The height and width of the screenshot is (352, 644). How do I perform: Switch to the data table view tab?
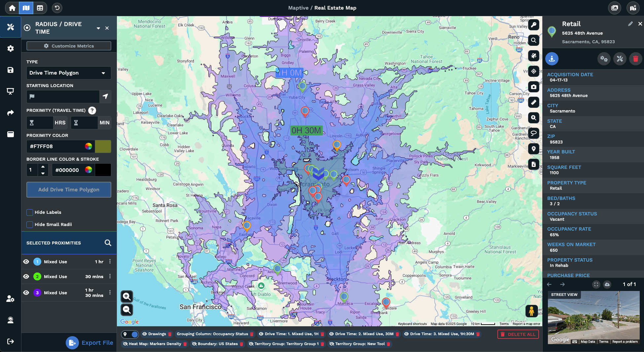(x=40, y=8)
